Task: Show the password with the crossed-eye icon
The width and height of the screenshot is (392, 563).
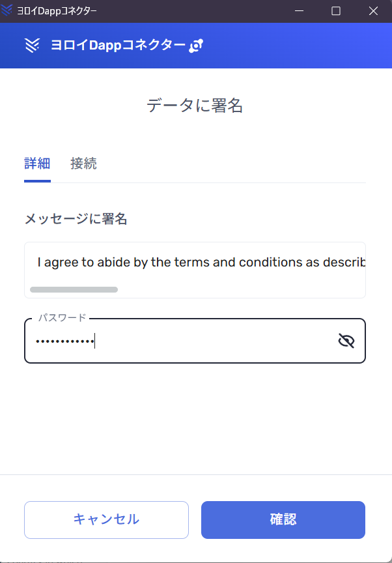Action: (346, 340)
